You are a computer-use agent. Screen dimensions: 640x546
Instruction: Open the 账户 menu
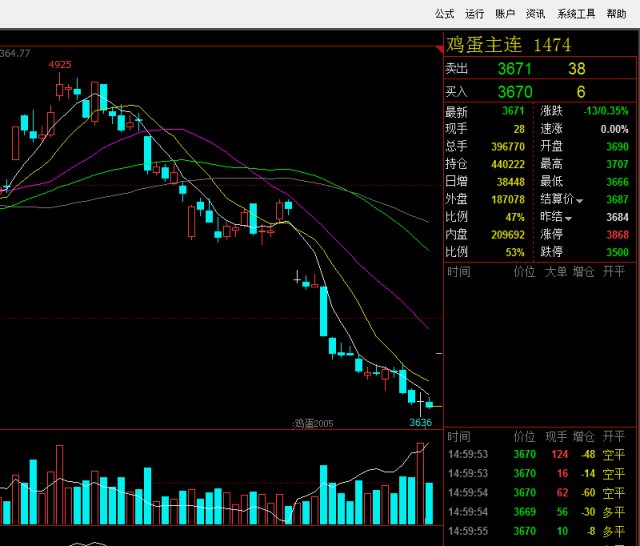click(x=505, y=14)
